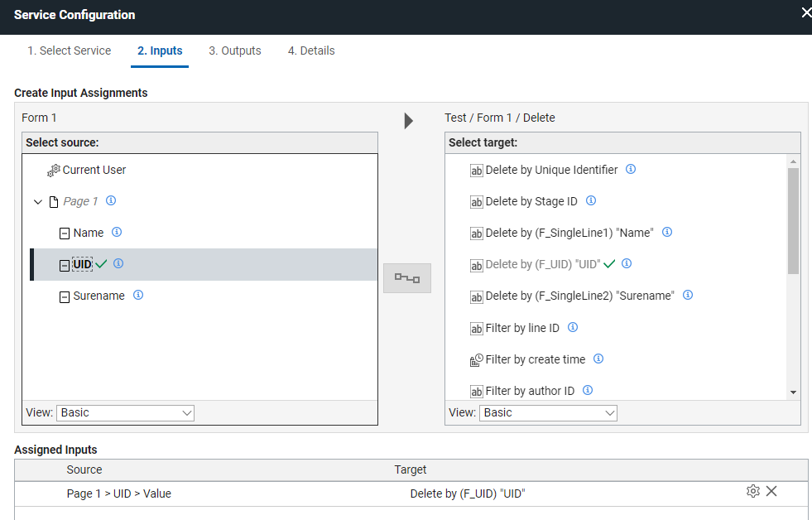
Task: Select Surename in the source tree
Action: (98, 296)
